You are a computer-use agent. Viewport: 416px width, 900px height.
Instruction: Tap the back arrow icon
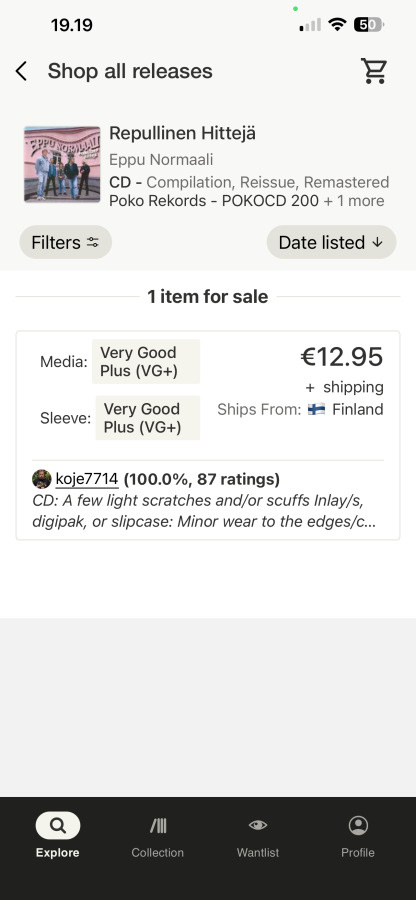coord(21,71)
